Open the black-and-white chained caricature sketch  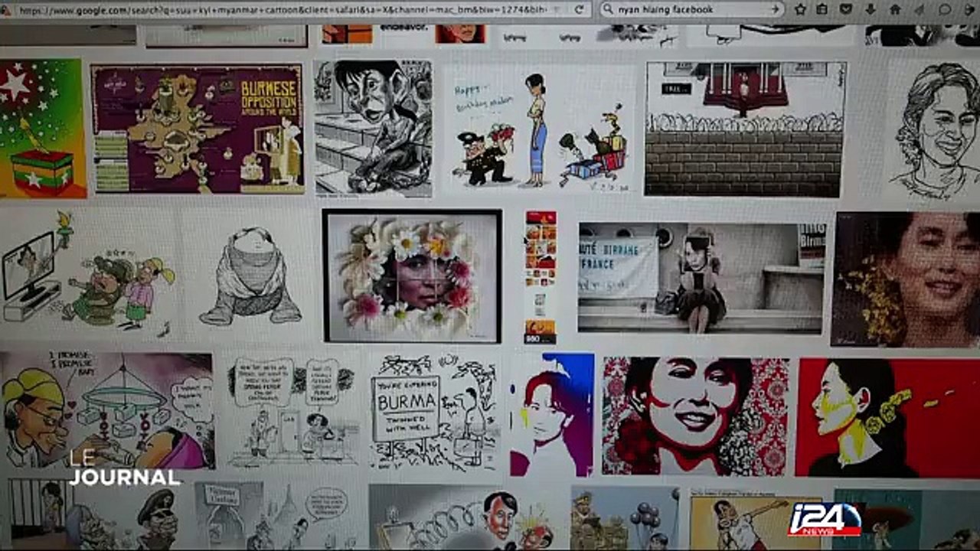tap(373, 127)
